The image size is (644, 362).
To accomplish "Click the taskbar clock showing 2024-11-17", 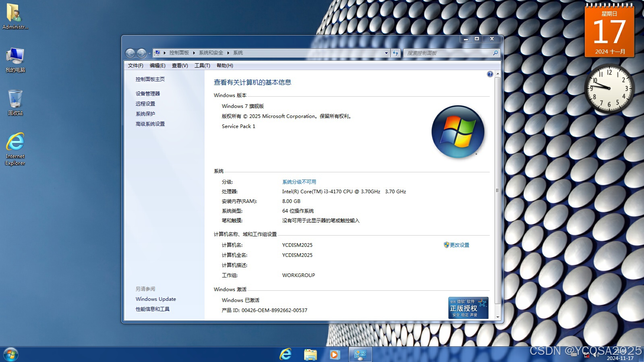I will 620,355.
